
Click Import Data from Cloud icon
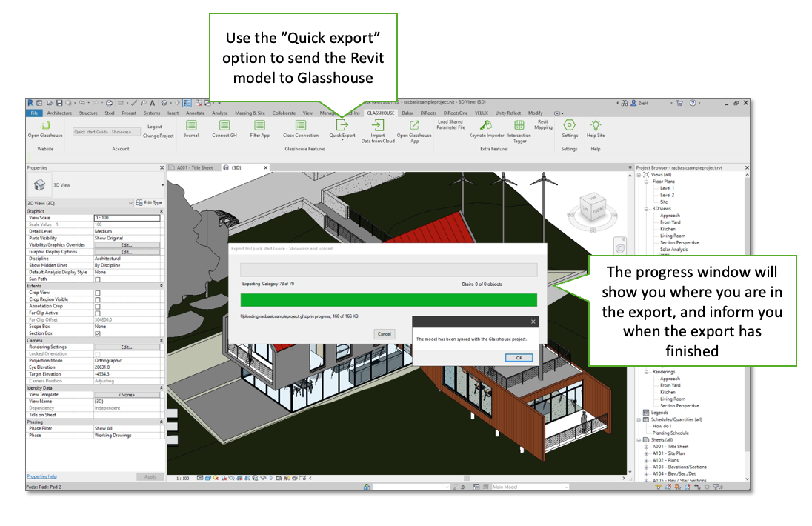[x=378, y=125]
